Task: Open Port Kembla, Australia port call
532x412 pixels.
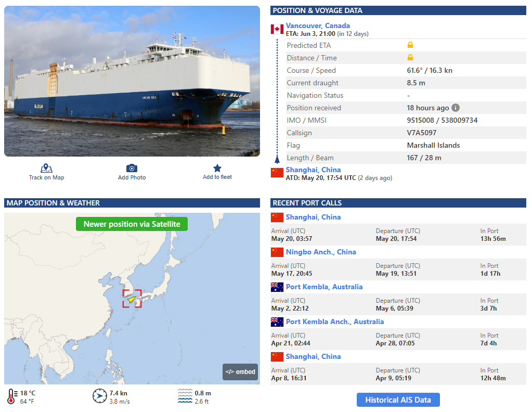Action: [324, 287]
